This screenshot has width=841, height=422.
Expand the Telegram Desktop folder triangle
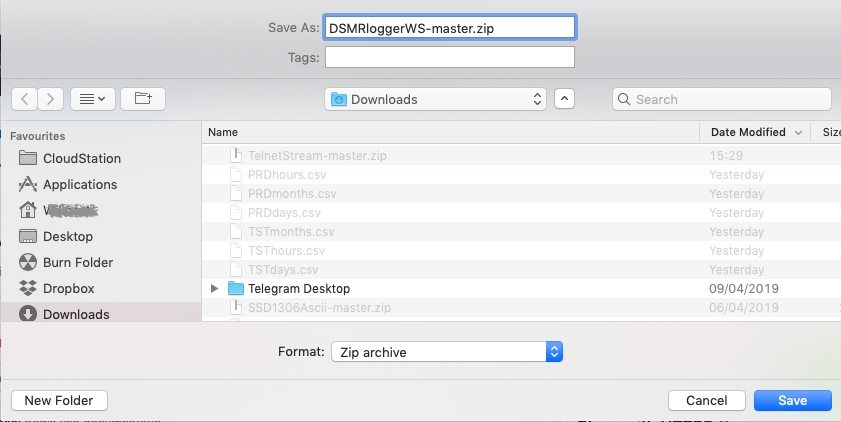point(214,288)
